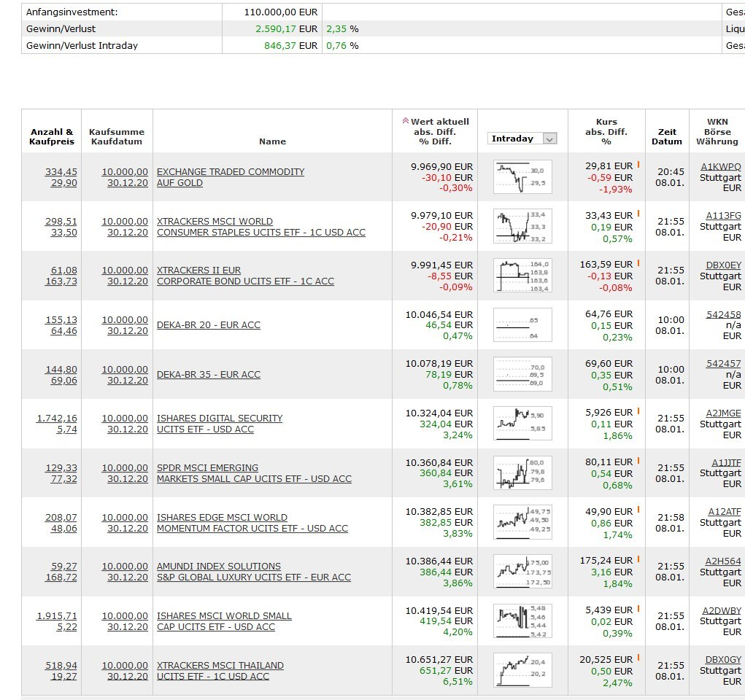The width and height of the screenshot is (745, 700).
Task: Click orange realtime indicator beside 33,43 EUR
Action: pos(638,214)
